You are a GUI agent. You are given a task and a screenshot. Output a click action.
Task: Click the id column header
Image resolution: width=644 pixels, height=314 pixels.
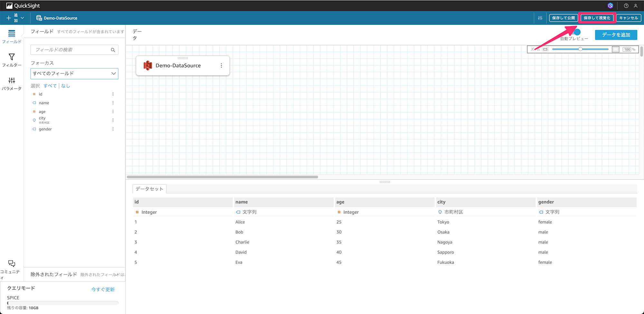(183, 202)
